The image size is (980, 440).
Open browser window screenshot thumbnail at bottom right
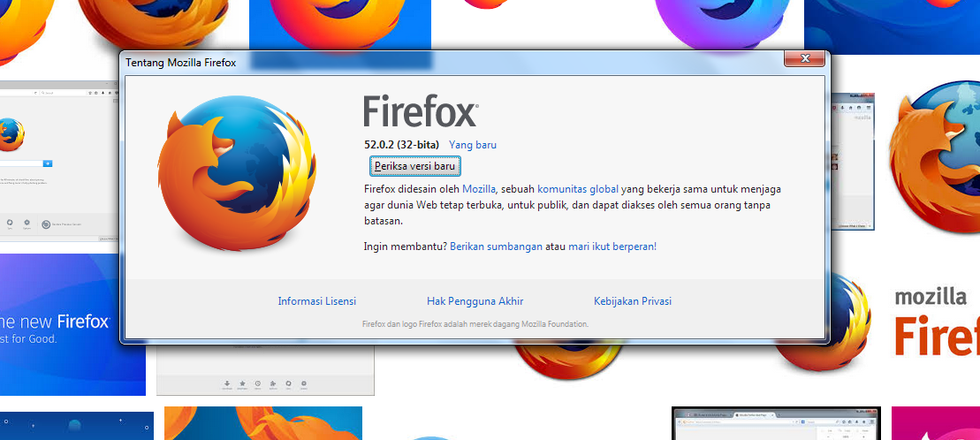[776, 424]
